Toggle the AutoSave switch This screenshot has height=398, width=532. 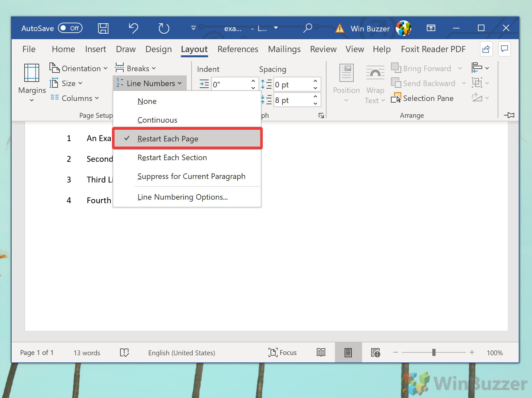pyautogui.click(x=70, y=28)
